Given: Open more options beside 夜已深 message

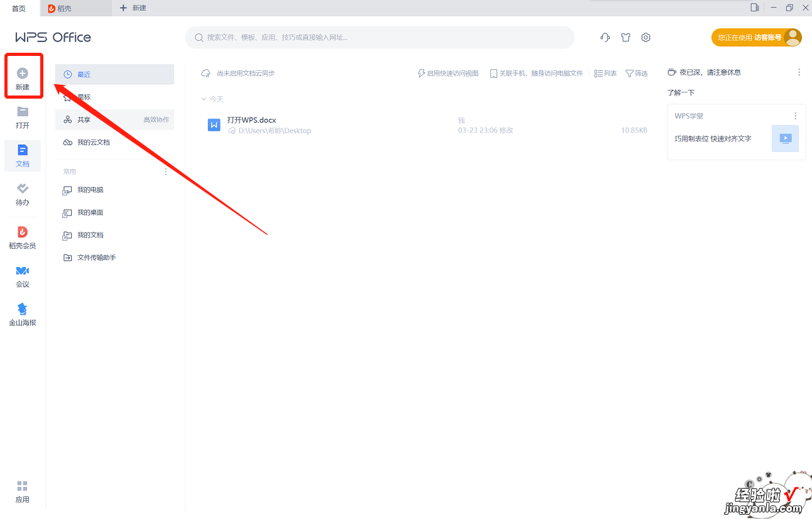Looking at the screenshot, I should [799, 72].
